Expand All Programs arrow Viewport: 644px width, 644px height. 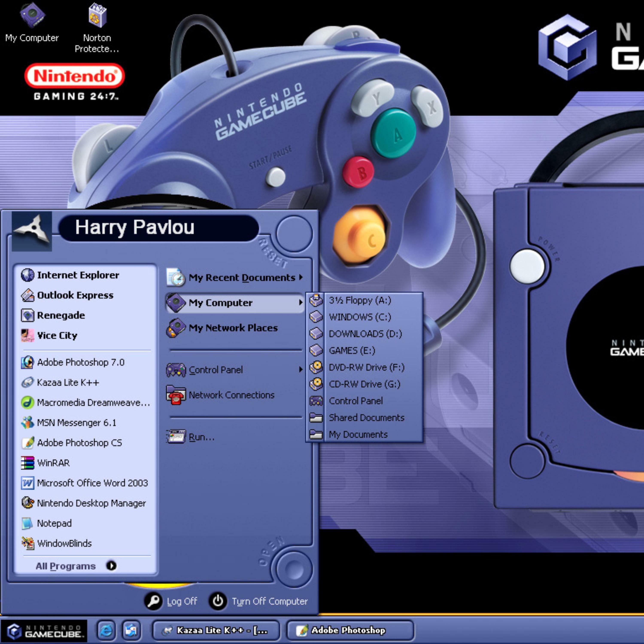click(x=111, y=566)
